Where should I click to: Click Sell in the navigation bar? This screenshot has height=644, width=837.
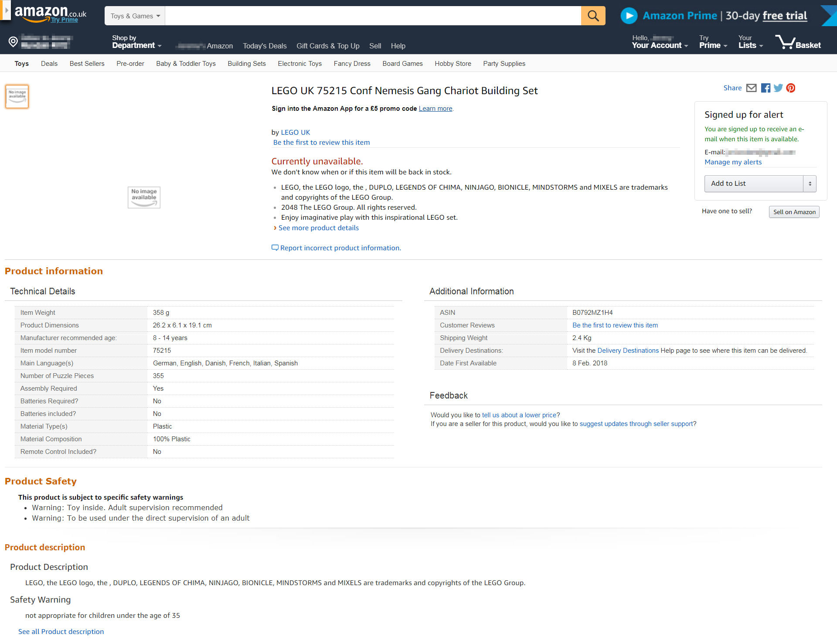375,46
